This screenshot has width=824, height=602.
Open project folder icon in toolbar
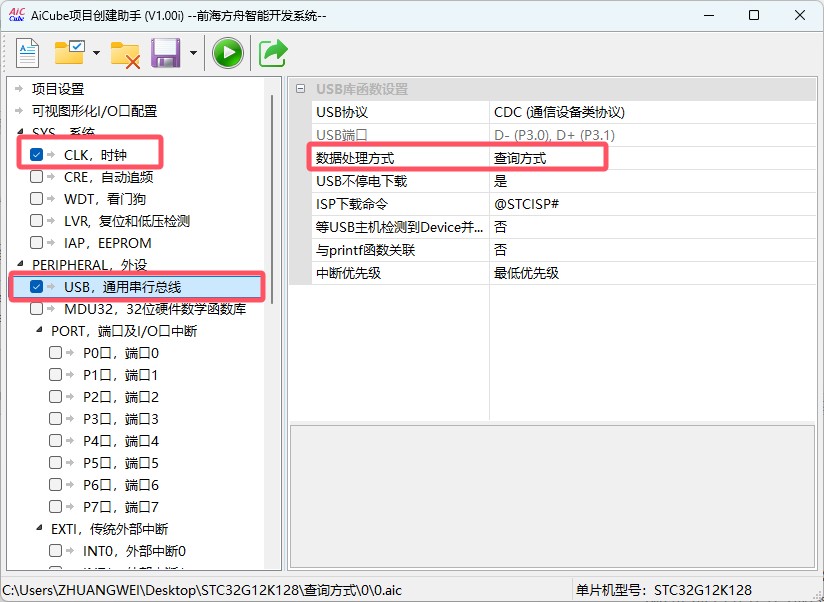pos(70,52)
